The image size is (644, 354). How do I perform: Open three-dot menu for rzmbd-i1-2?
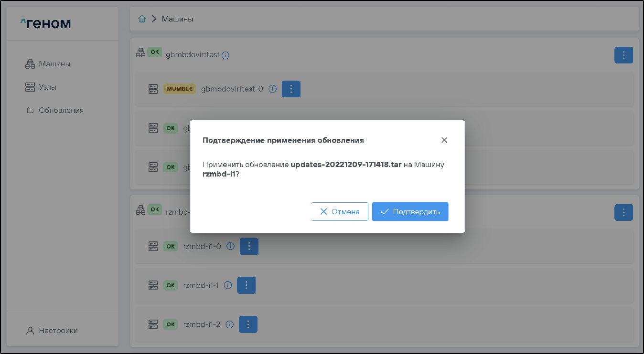point(248,324)
